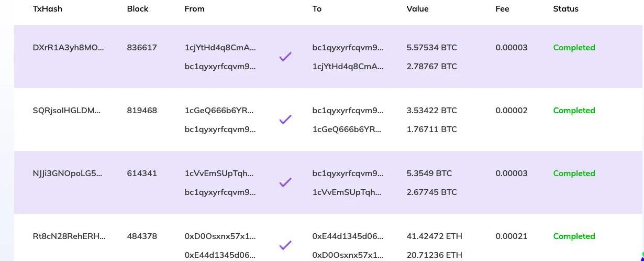The width and height of the screenshot is (644, 261).
Task: Click the checkmark icon in block 836617 row
Action: tap(285, 57)
